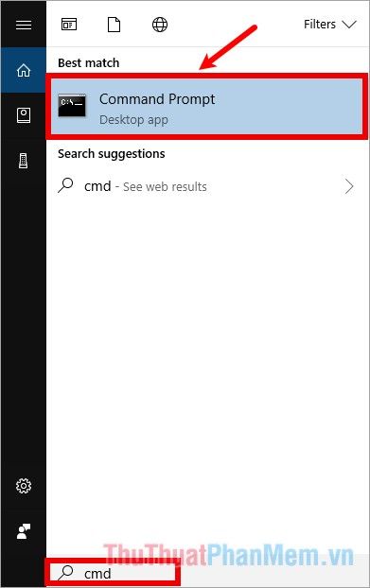370x588 pixels.
Task: Launch the Command Prompt best match
Action: pos(206,107)
